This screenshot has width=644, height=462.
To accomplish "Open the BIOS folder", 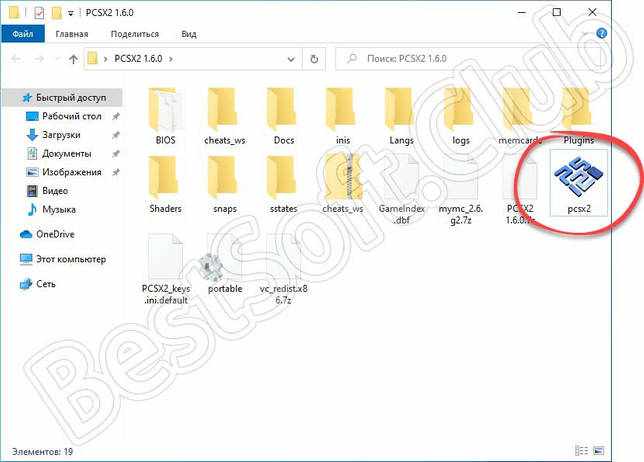I will click(x=165, y=116).
